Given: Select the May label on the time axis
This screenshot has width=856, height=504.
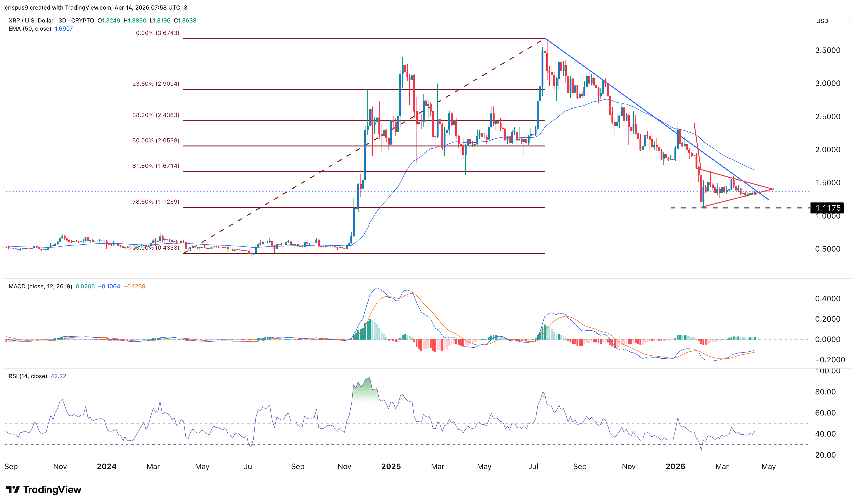Looking at the screenshot, I should (x=202, y=466).
